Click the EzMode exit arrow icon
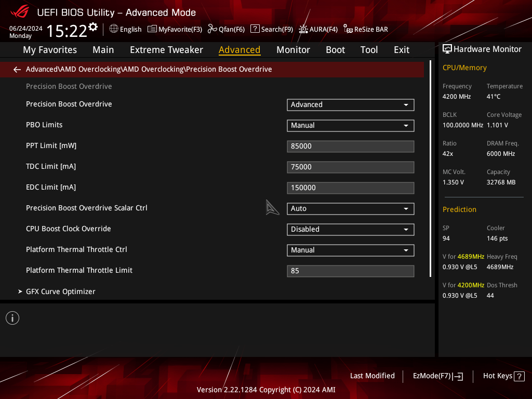The width and height of the screenshot is (532, 399). (458, 376)
